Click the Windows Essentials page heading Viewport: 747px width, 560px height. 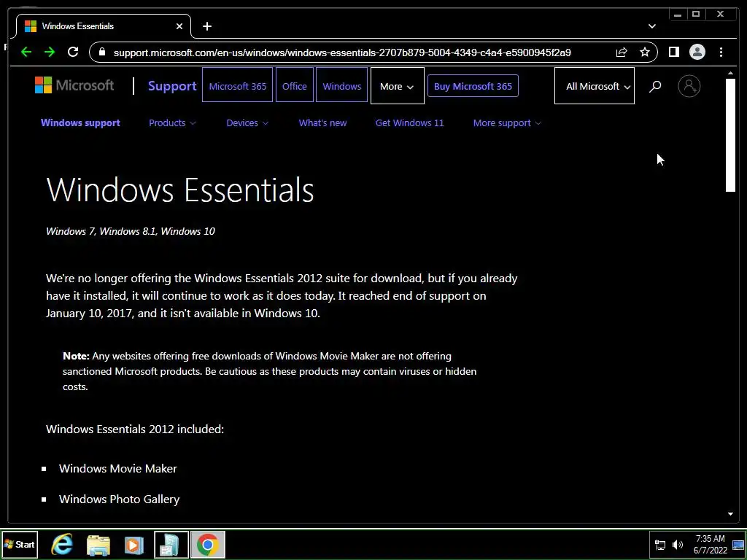(x=180, y=190)
